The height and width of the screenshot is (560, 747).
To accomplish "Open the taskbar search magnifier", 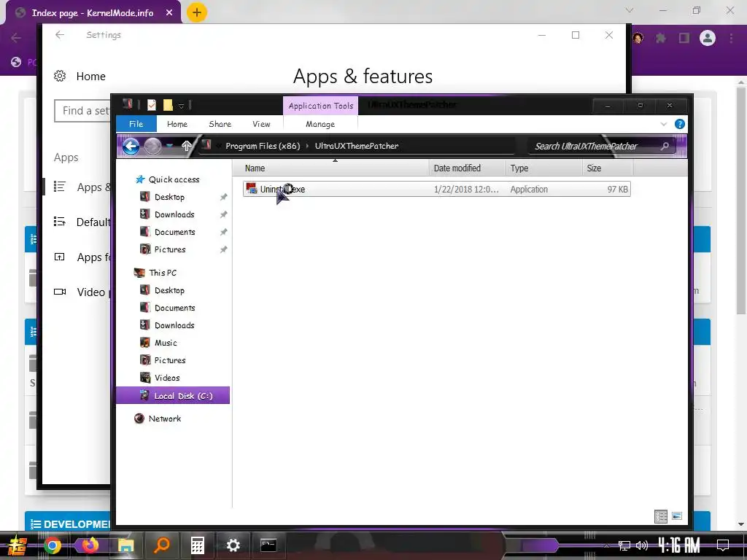I will tap(162, 545).
